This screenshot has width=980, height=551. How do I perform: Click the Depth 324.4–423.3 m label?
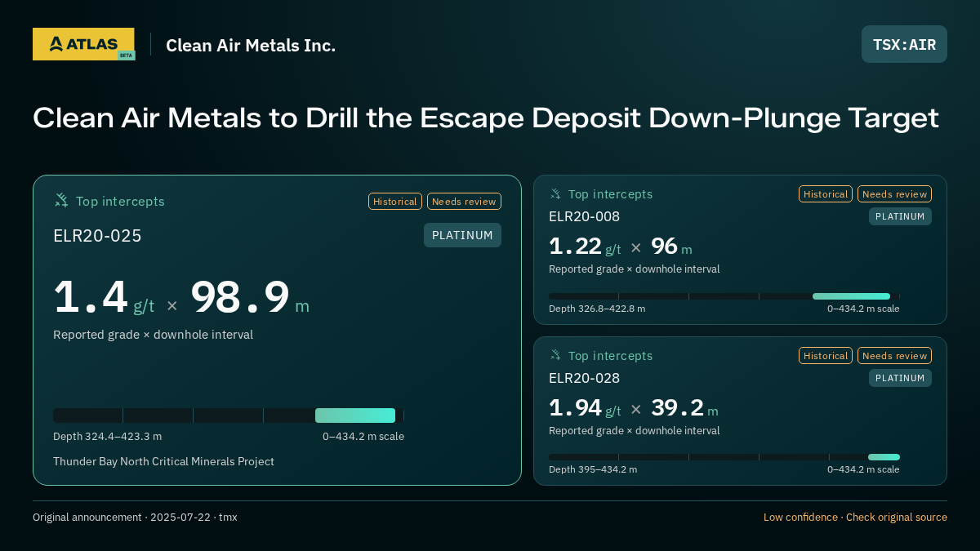click(107, 436)
